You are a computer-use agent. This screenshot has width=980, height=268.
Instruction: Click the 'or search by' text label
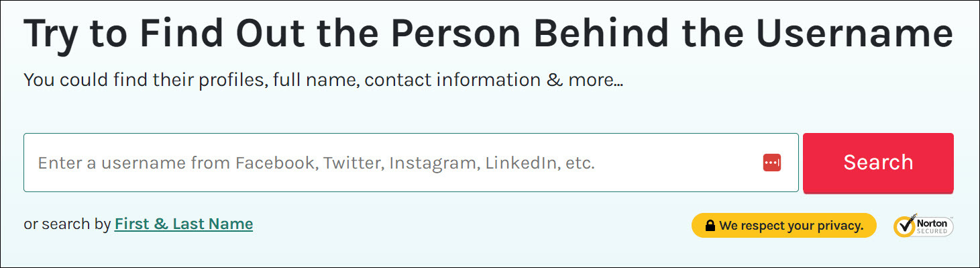(x=67, y=224)
